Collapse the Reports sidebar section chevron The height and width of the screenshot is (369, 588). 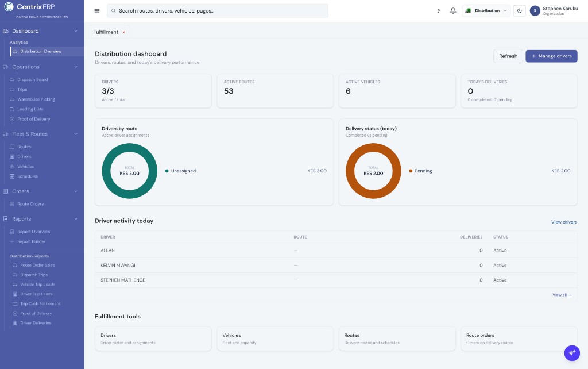click(76, 219)
